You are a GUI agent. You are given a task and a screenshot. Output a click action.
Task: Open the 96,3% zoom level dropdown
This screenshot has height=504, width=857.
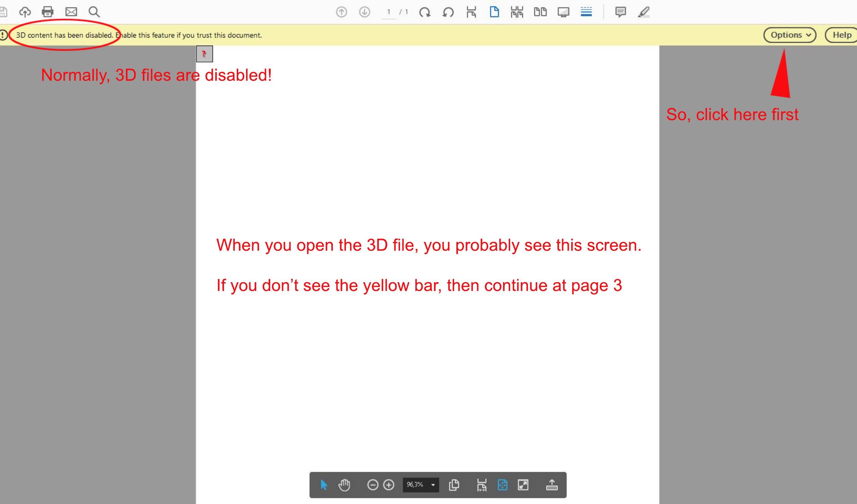433,485
